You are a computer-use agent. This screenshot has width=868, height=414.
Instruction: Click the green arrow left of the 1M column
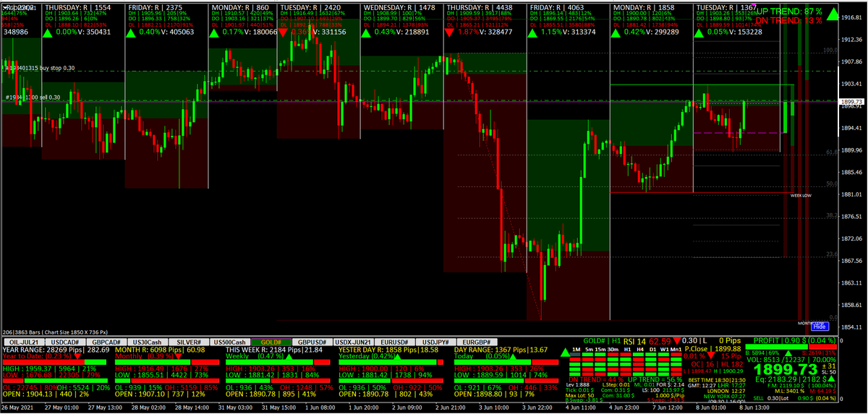(564, 351)
